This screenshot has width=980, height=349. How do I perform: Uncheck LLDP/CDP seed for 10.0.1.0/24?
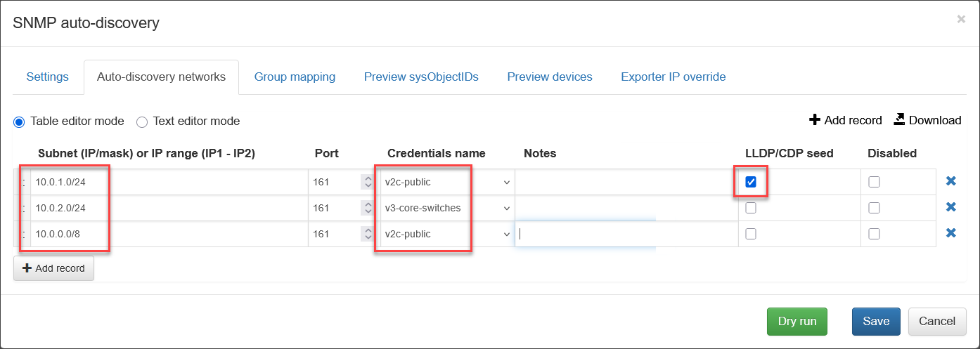(751, 182)
